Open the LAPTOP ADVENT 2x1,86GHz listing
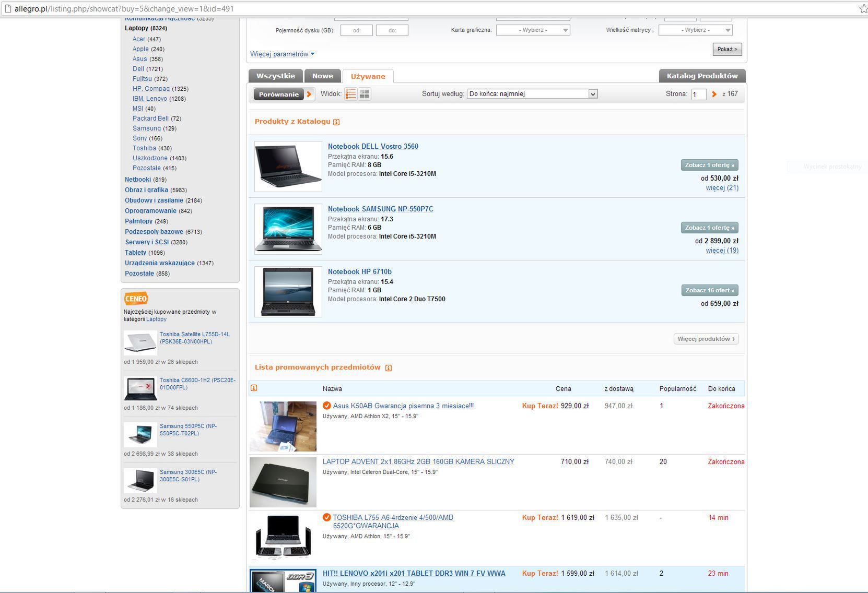The image size is (868, 593). (418, 461)
